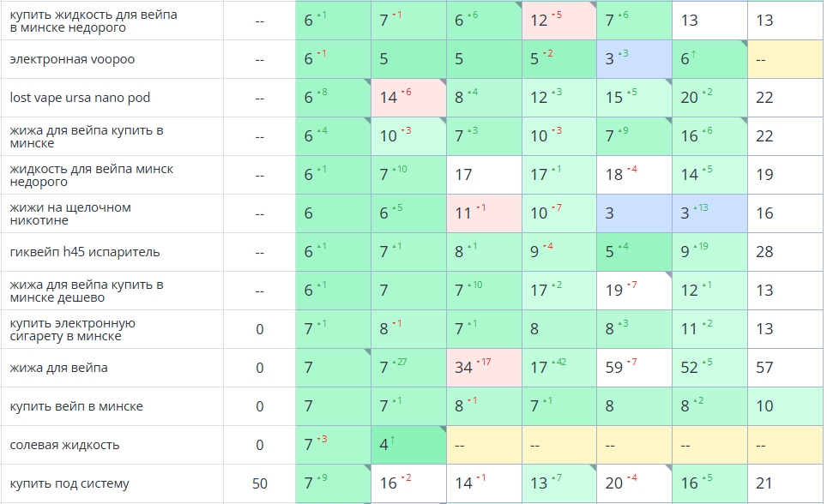This screenshot has height=504, width=827.
Task: Select blue cell showing 3 with +13
Action: [x=709, y=213]
